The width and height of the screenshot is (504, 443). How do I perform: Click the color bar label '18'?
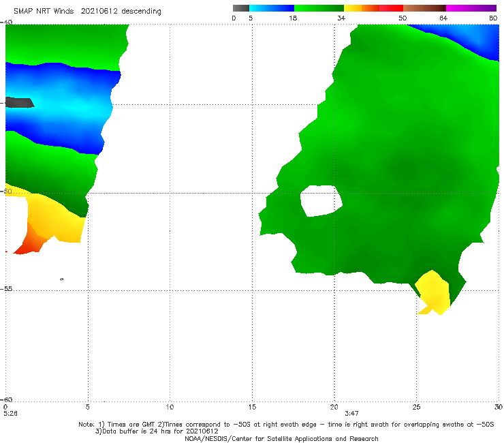coord(293,18)
